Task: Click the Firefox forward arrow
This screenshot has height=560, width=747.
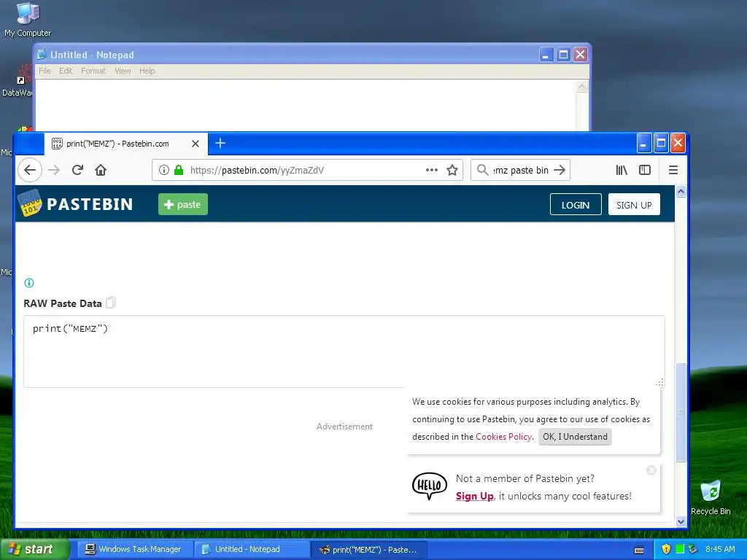Action: pyautogui.click(x=54, y=170)
